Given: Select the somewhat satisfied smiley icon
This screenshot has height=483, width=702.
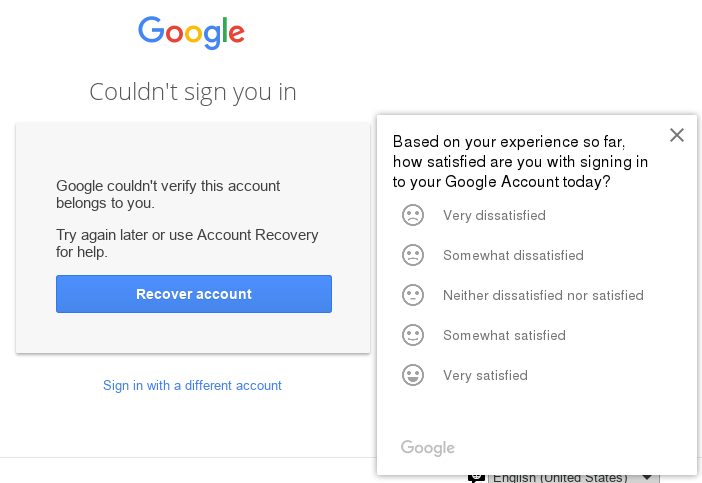Looking at the screenshot, I should (413, 335).
